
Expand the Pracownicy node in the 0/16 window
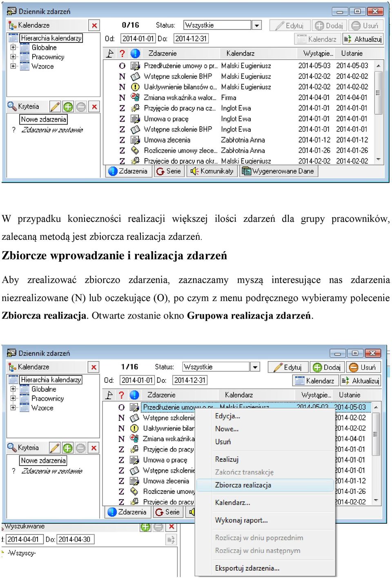[x=13, y=57]
